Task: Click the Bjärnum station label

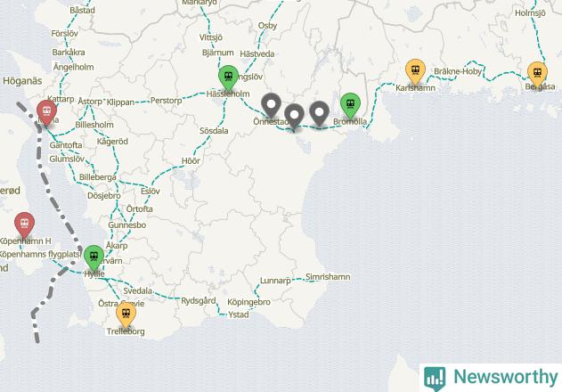Action: click(x=218, y=53)
